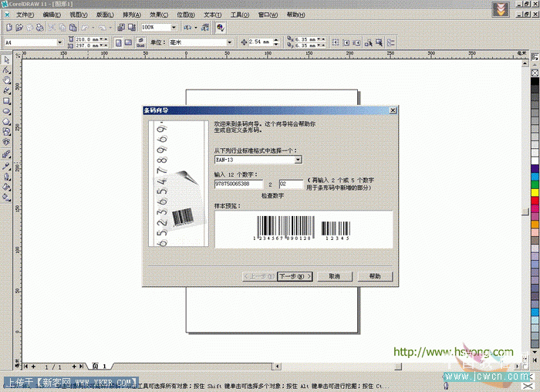
Task: Open the EAN-13 barcode format dropdown
Action: (298, 160)
